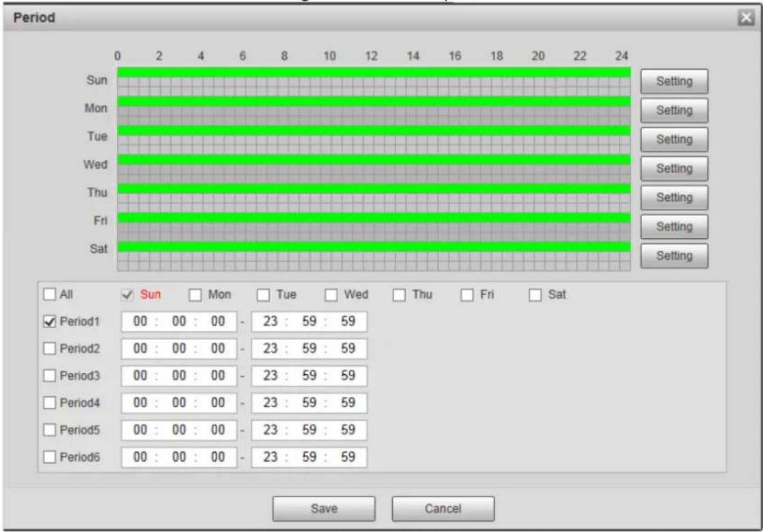Enable the Period4 checkbox

point(50,403)
